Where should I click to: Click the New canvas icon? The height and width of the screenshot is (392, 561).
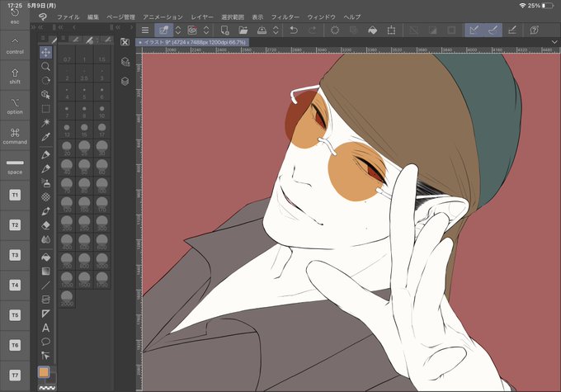coord(224,30)
